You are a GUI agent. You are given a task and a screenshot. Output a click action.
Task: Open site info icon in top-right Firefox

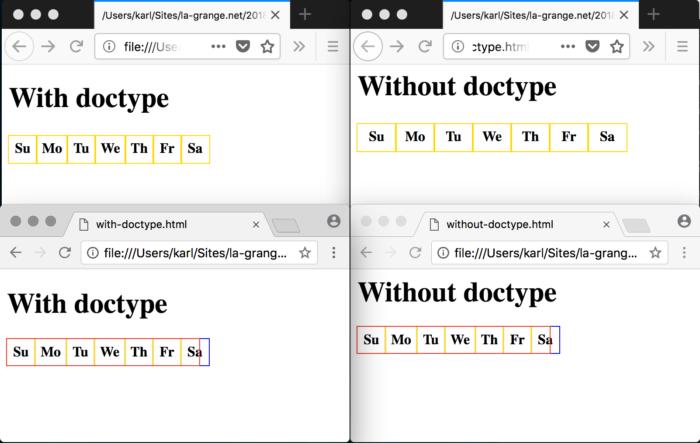(458, 46)
